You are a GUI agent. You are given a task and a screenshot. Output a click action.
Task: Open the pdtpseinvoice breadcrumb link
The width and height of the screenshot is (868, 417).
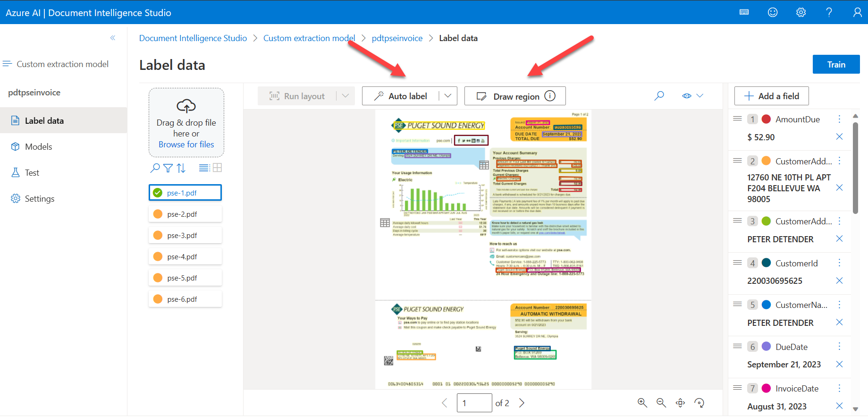click(397, 38)
